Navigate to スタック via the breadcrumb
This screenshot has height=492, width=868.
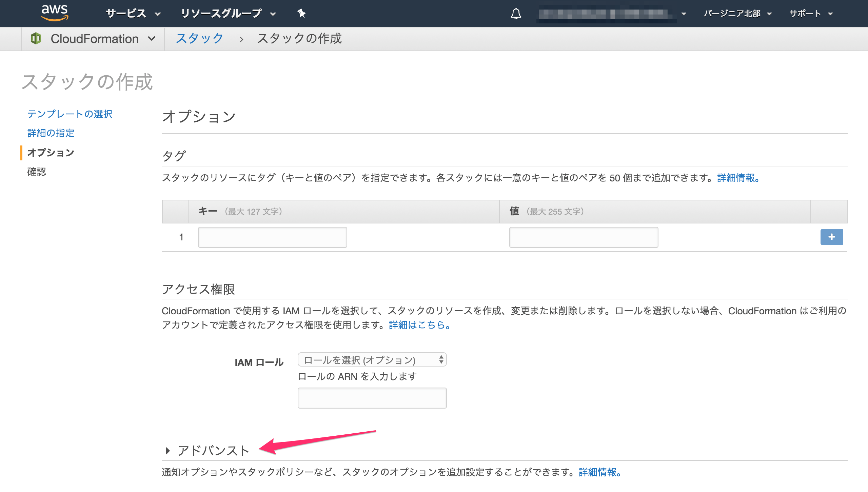[x=199, y=38]
